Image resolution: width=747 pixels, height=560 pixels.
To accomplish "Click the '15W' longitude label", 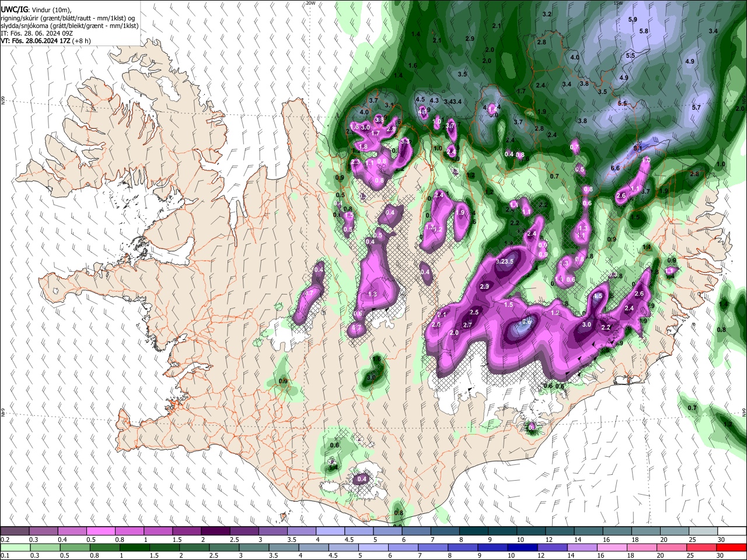I will 619,3.
